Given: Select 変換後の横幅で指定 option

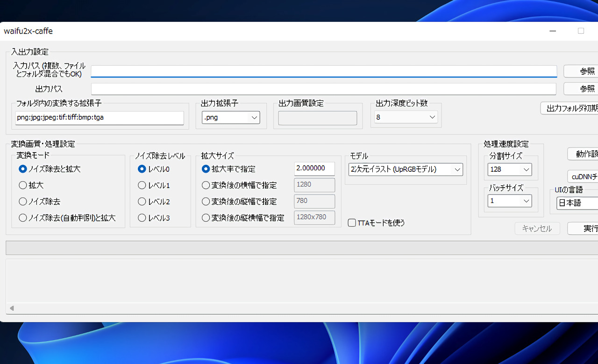Looking at the screenshot, I should pos(239,185).
